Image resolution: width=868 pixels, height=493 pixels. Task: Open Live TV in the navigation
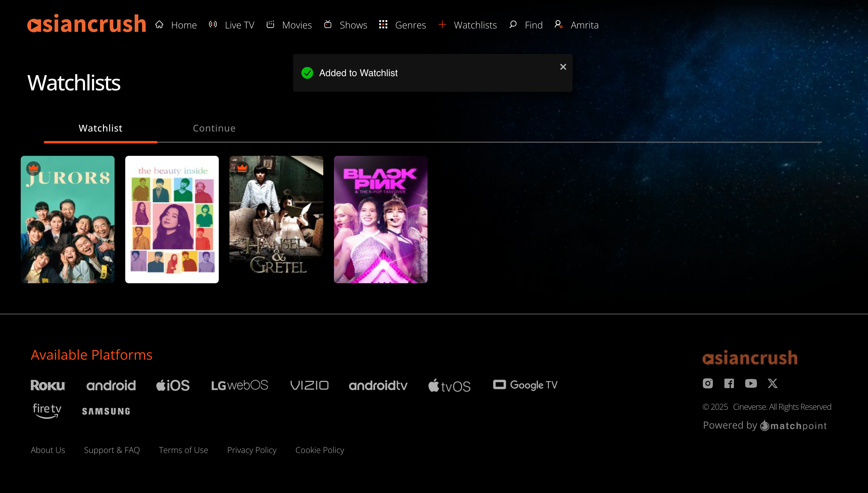(239, 25)
